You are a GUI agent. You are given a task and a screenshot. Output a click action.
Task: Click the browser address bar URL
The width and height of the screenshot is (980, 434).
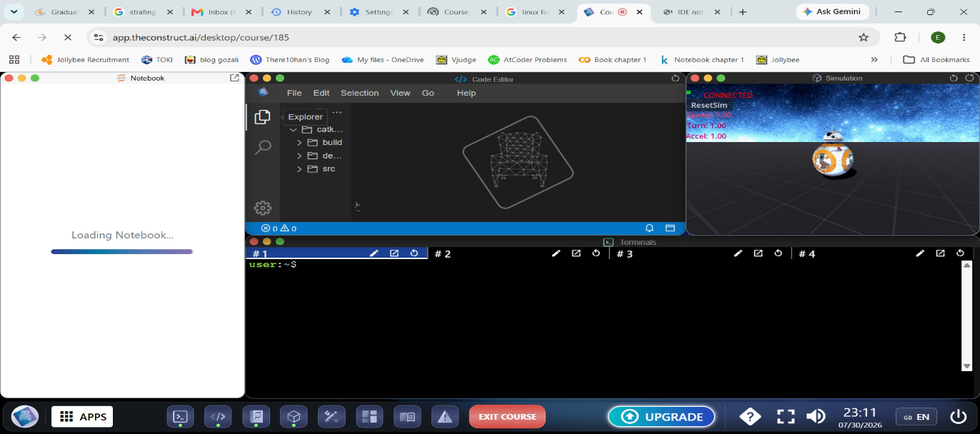[x=201, y=37]
